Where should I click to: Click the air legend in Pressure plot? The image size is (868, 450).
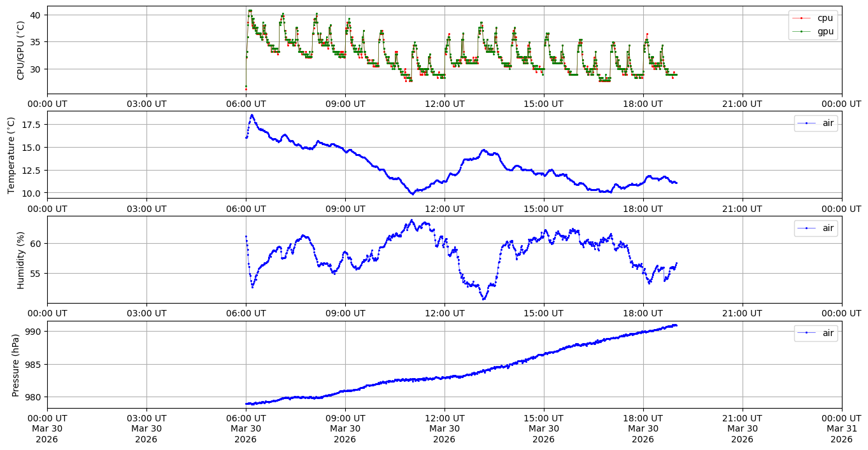[x=827, y=333]
